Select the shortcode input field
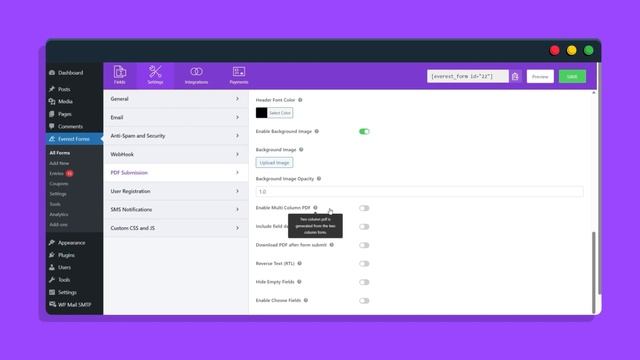The height and width of the screenshot is (360, 640). [468, 76]
